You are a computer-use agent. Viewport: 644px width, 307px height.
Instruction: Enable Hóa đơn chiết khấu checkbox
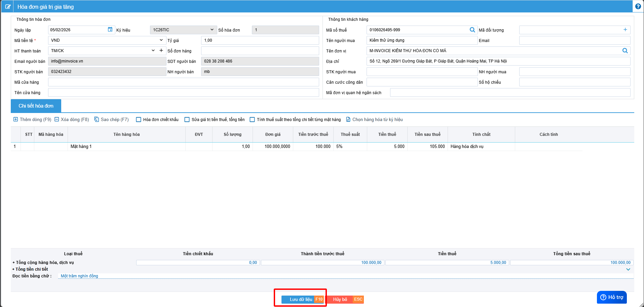pos(139,120)
